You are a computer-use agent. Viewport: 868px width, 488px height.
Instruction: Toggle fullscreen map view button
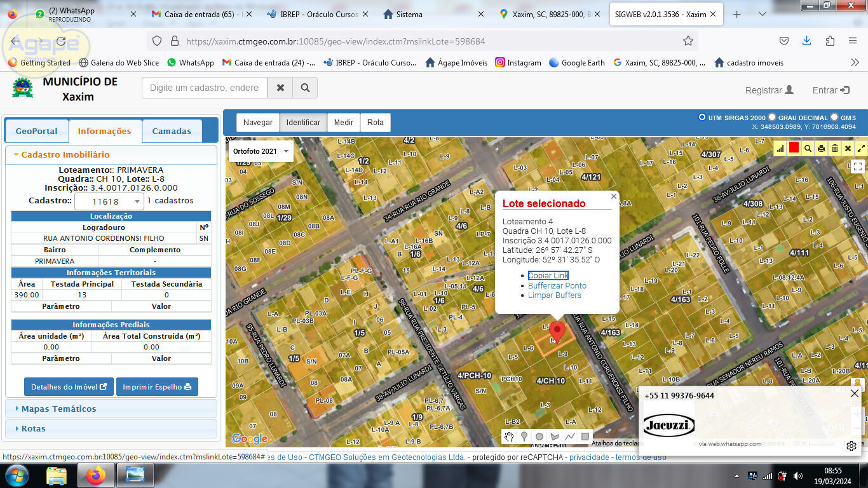[x=857, y=166]
